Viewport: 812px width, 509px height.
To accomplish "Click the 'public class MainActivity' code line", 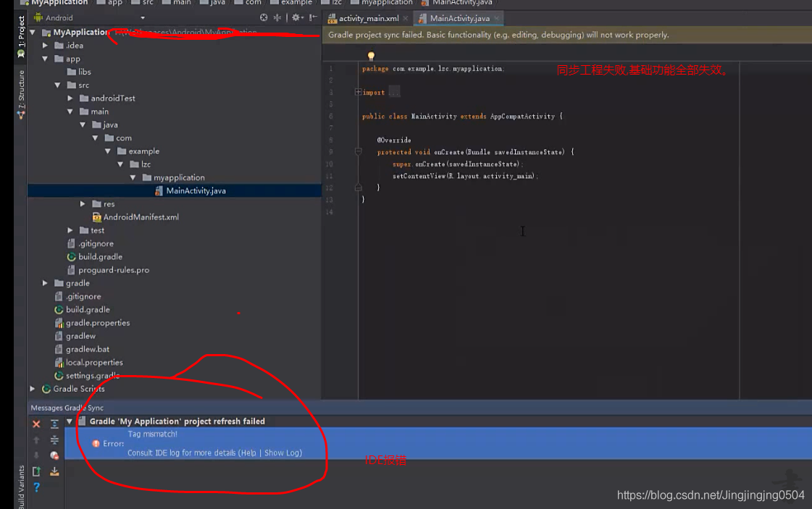I will [x=462, y=116].
